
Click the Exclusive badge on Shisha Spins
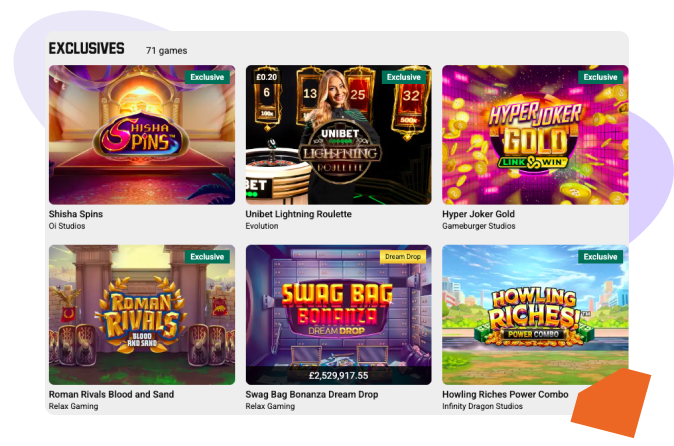[x=207, y=77]
